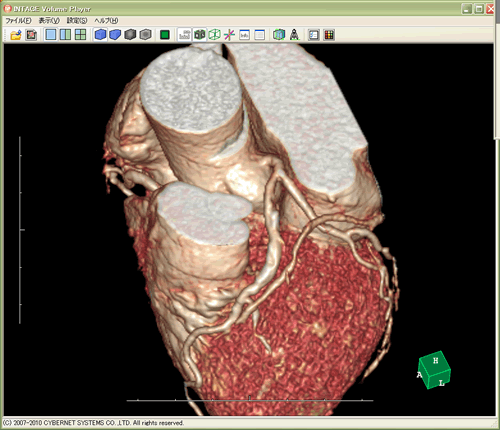This screenshot has width=500, height=430.
Task: Open the 設定(S) menu
Action: coord(77,21)
